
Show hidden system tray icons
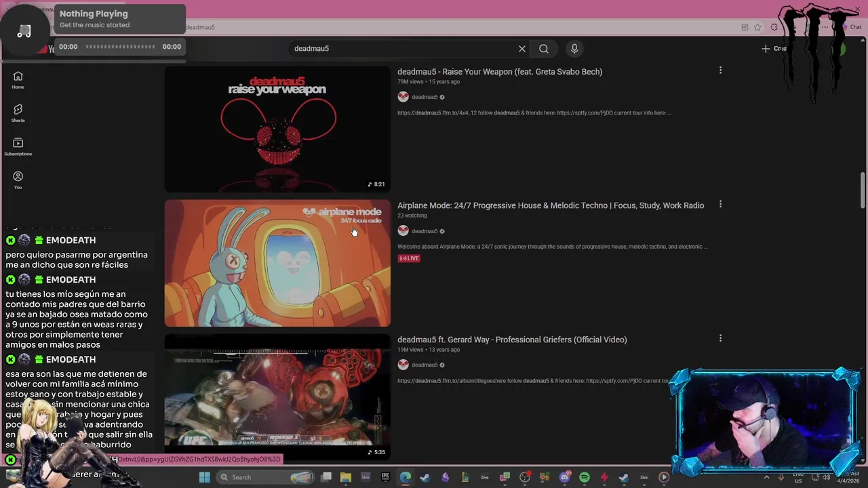click(x=766, y=477)
